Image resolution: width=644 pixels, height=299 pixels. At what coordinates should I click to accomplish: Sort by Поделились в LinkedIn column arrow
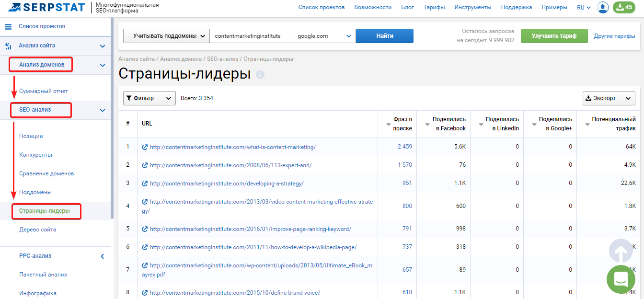(x=481, y=124)
